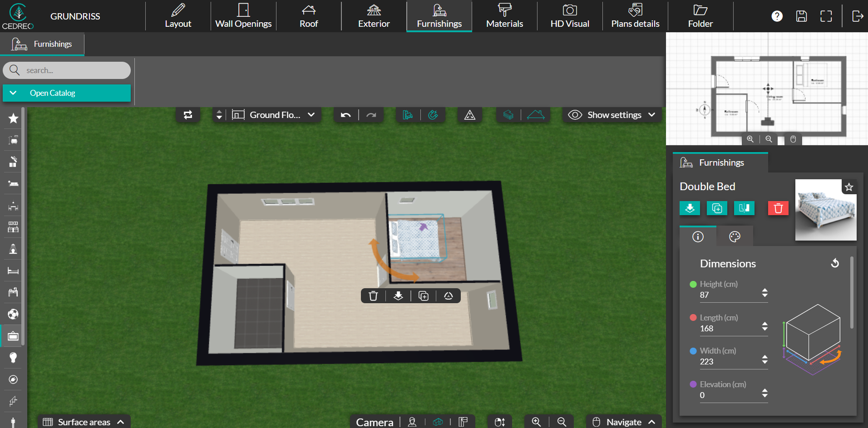The image size is (868, 428).
Task: Open the help question mark icon
Action: [777, 16]
